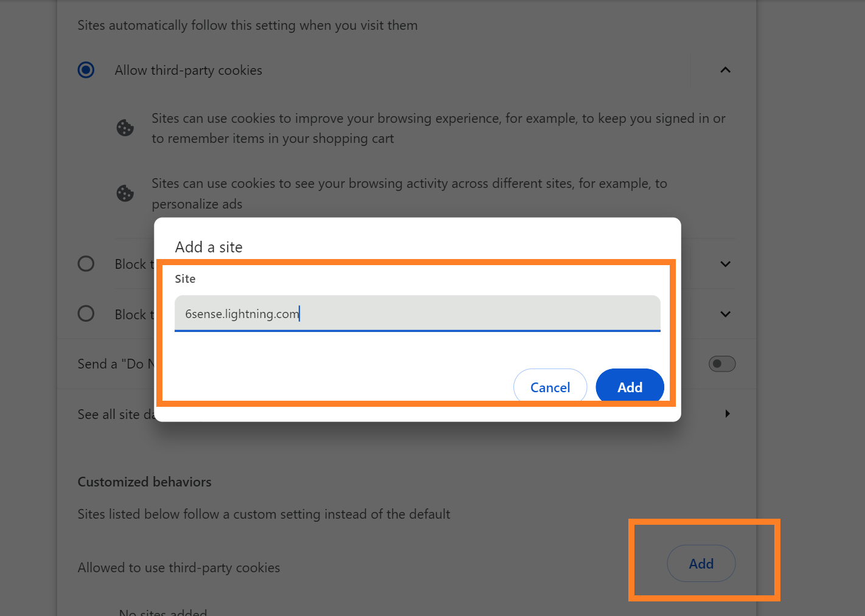Expand the second Block option chevron
This screenshot has width=865, height=616.
pos(725,314)
